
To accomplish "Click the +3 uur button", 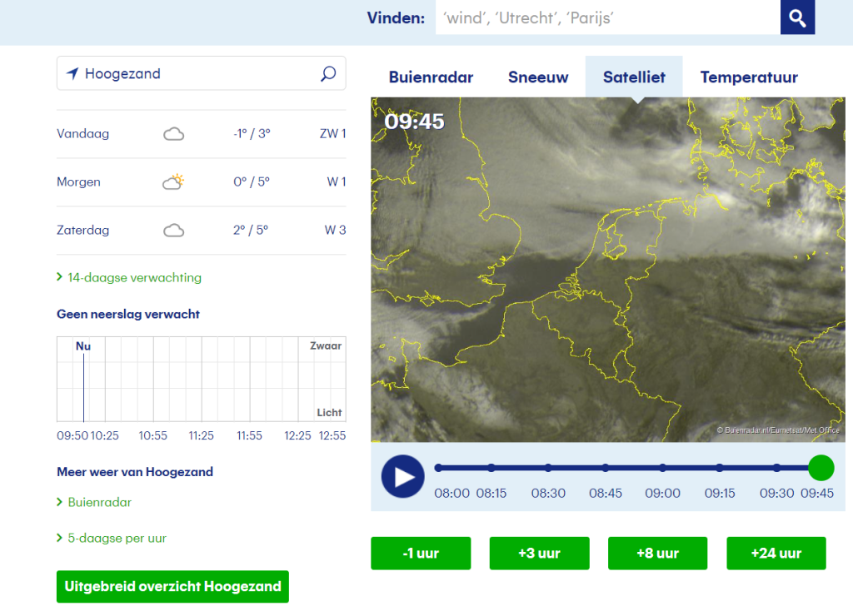I will point(539,553).
